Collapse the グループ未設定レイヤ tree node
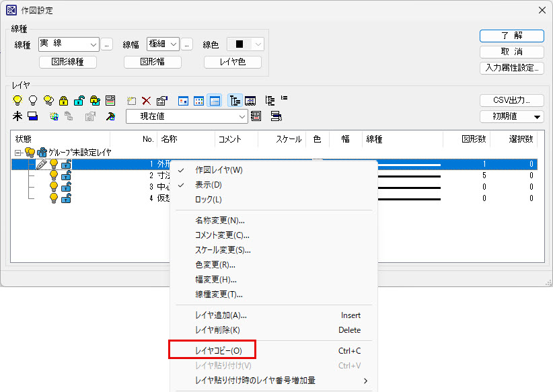Viewport: 553px width, 392px height. (x=17, y=153)
